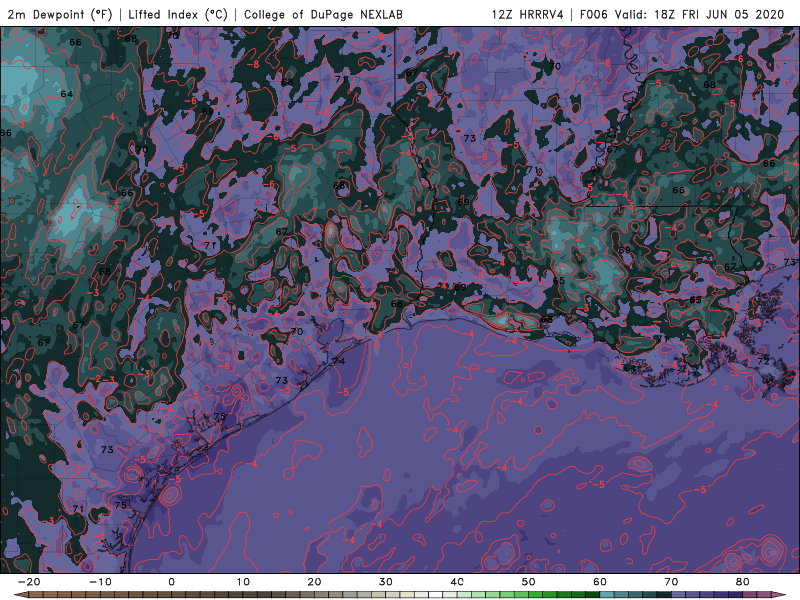
Task: Click the '40' color bar label
Action: click(x=457, y=582)
